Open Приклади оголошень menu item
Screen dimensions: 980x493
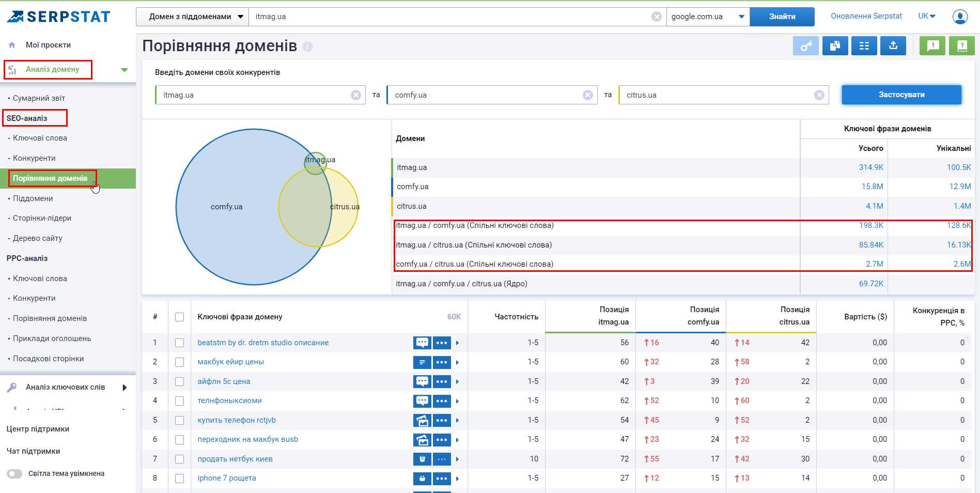coord(52,338)
